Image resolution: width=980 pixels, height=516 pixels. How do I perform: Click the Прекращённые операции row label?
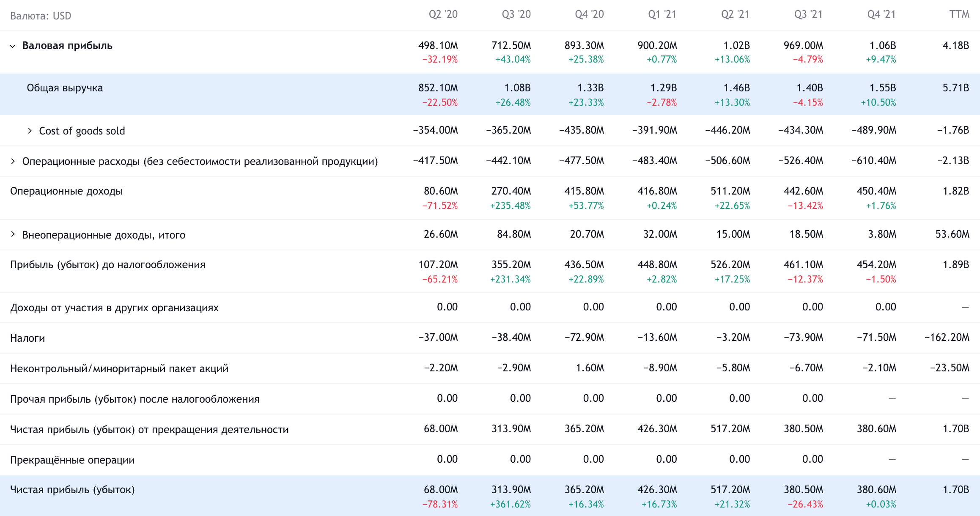pyautogui.click(x=72, y=460)
